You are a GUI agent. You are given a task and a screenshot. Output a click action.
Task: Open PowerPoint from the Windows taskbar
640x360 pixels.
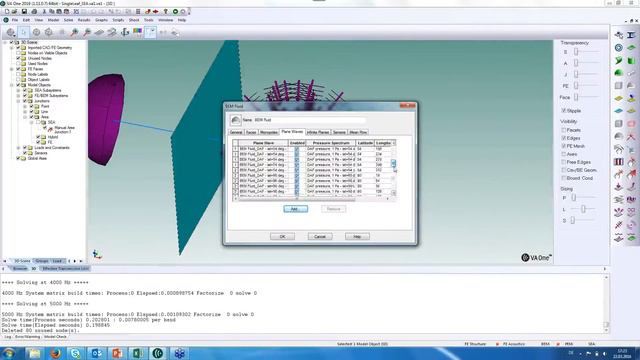coord(117,353)
